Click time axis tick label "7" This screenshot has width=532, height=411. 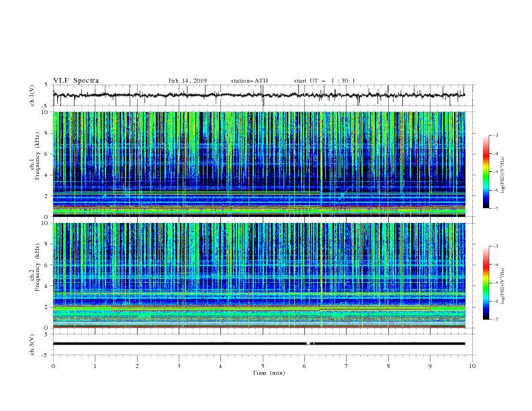(x=347, y=366)
